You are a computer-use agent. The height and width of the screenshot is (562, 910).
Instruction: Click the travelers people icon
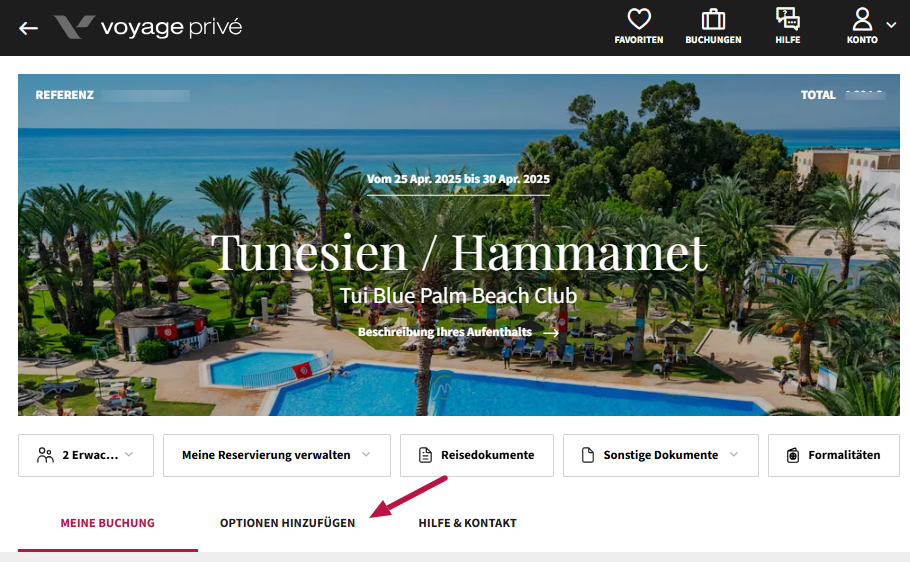coord(45,455)
